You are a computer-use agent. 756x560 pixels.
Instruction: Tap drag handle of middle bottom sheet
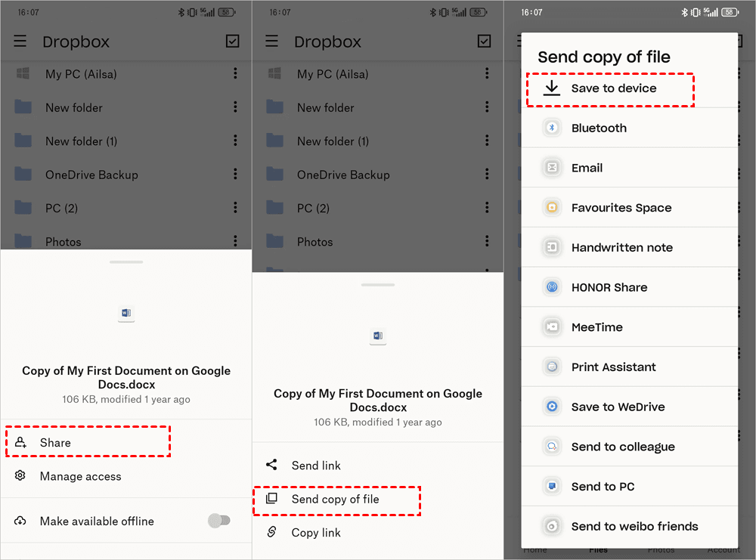(x=378, y=285)
